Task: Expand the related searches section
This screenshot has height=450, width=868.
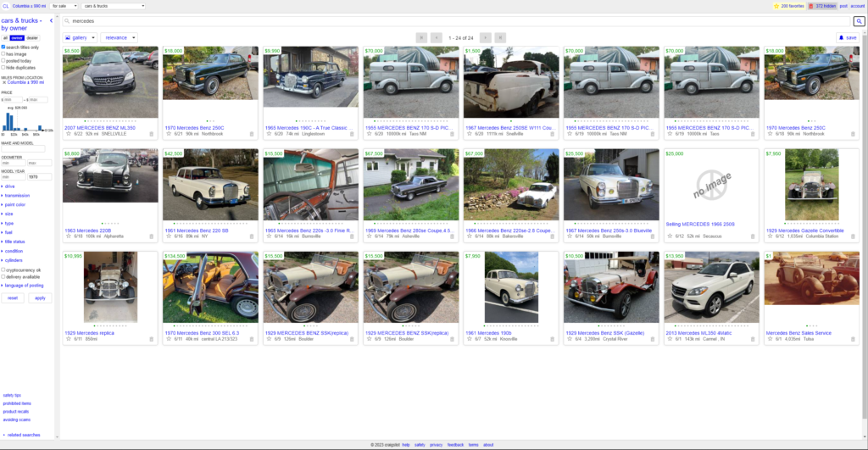Action: [x=23, y=435]
